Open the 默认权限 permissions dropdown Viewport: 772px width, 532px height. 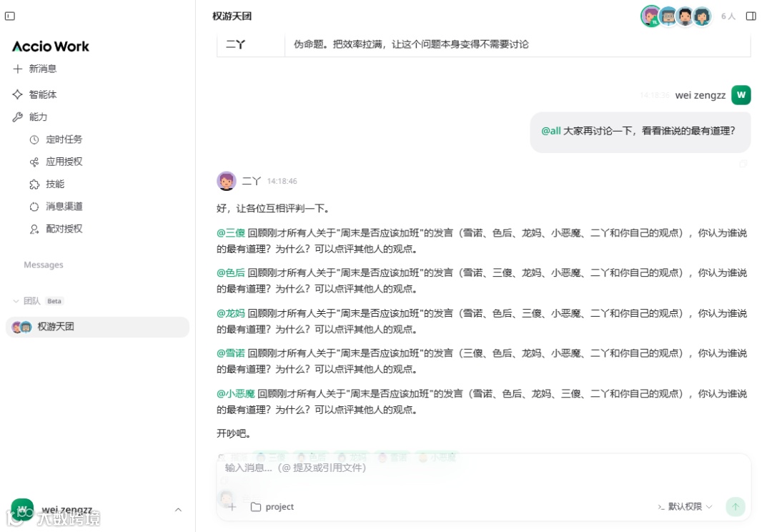coord(685,507)
